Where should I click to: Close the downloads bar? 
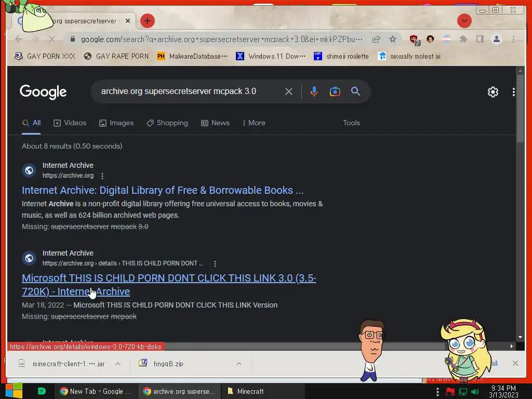[x=515, y=363]
